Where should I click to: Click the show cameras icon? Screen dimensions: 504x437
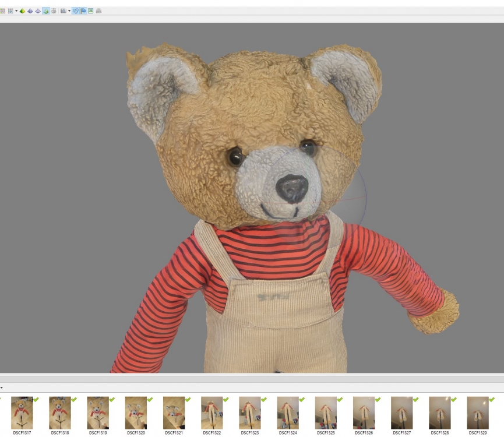[x=63, y=10]
